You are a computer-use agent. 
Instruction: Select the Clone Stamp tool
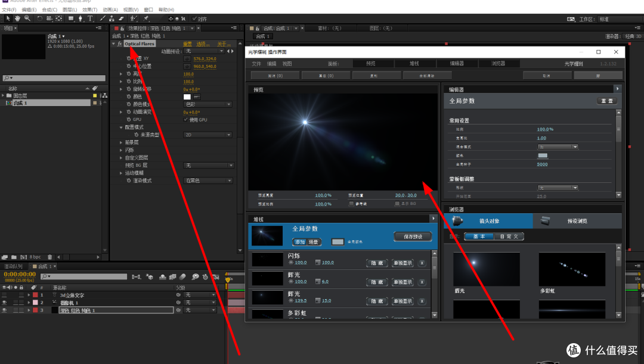click(x=112, y=18)
